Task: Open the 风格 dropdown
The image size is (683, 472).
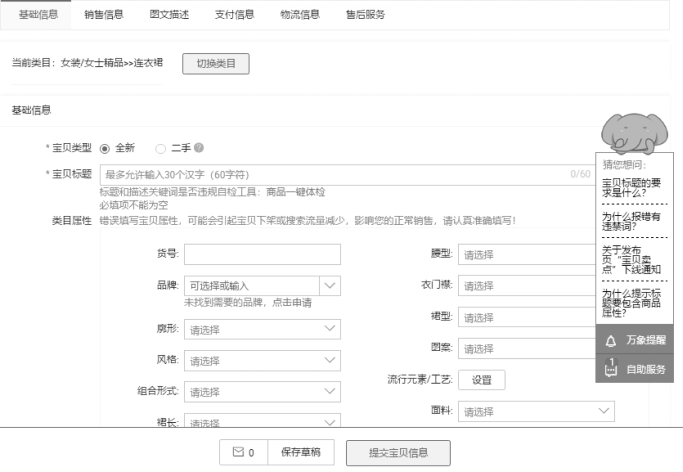Action: (x=262, y=361)
